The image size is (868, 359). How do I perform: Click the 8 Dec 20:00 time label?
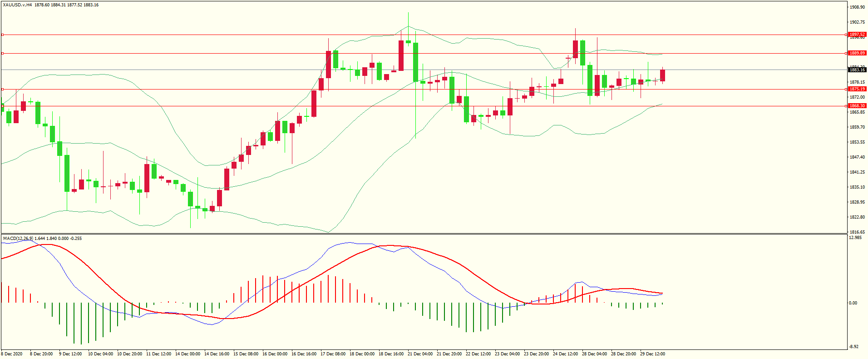pos(41,354)
